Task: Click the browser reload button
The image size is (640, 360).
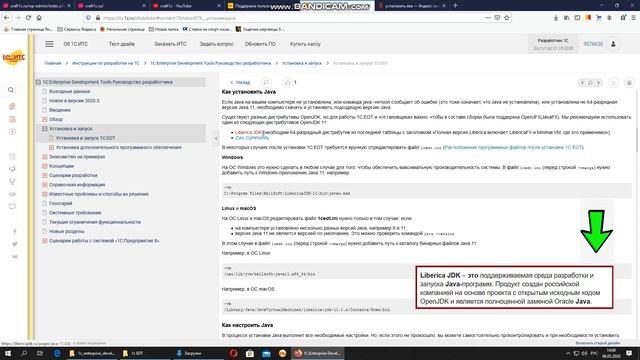Action: tap(28, 18)
